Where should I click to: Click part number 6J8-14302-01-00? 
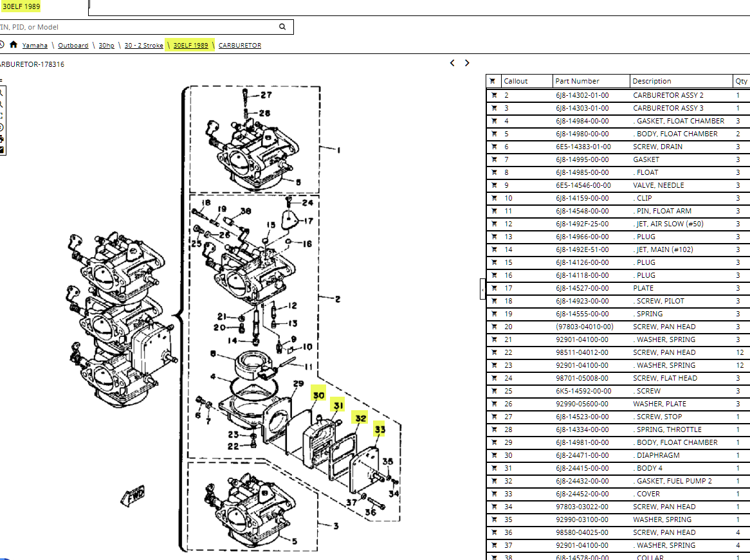tap(582, 95)
